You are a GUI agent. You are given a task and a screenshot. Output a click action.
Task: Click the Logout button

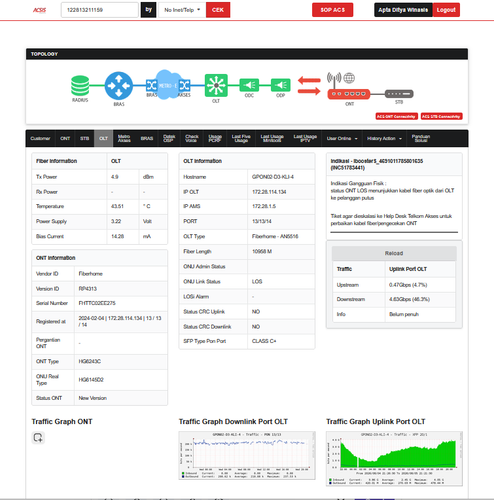(446, 10)
